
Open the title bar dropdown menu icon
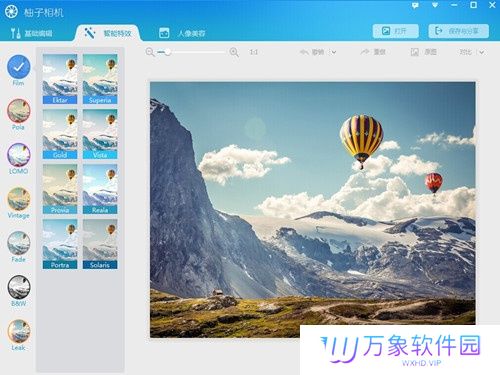pyautogui.click(x=435, y=6)
